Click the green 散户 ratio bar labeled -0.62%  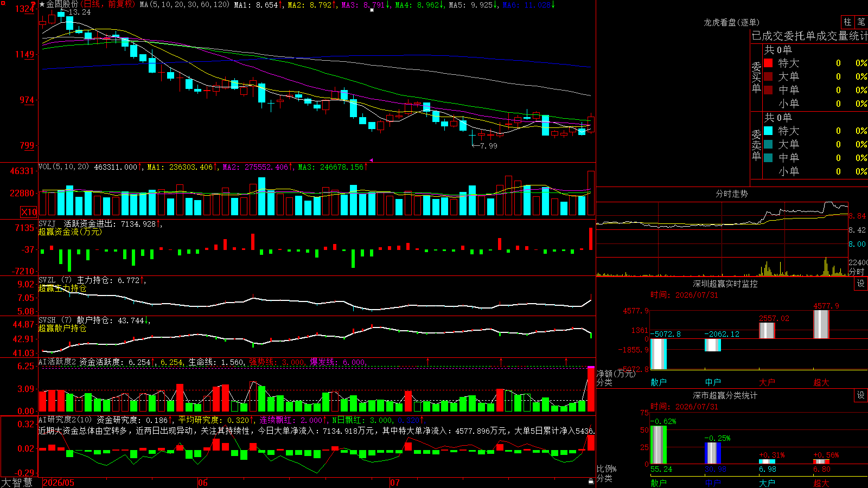coord(659,445)
